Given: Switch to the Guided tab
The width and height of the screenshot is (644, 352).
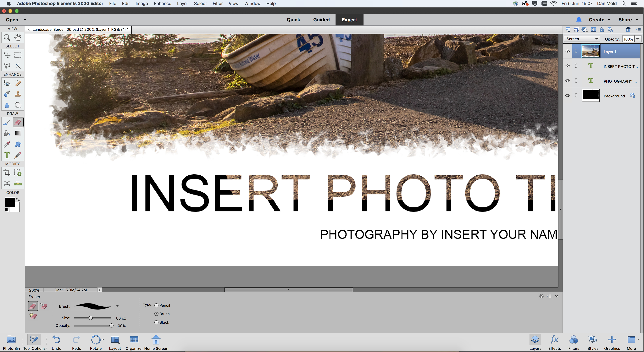Looking at the screenshot, I should [x=321, y=20].
